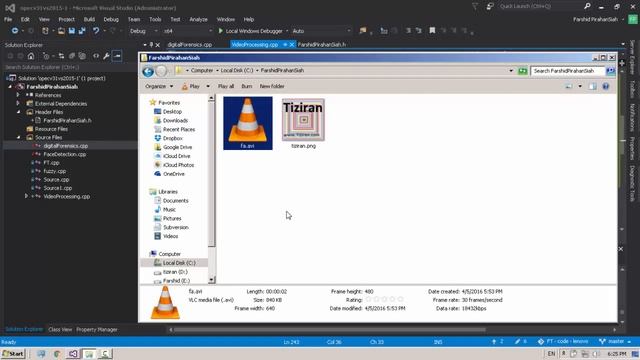Open the master branch dropdown in status bar
This screenshot has height=360, width=640.
click(615, 342)
